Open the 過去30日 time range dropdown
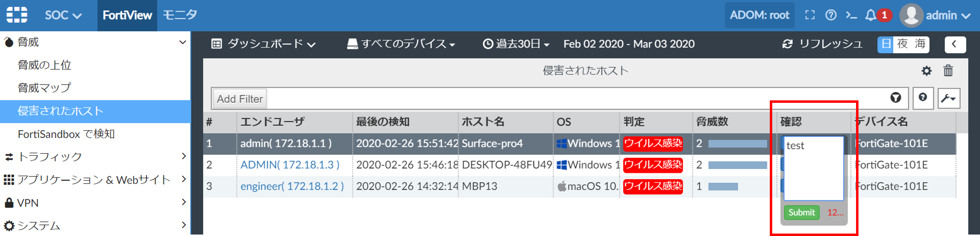Image resolution: width=980 pixels, height=236 pixels. tap(516, 44)
